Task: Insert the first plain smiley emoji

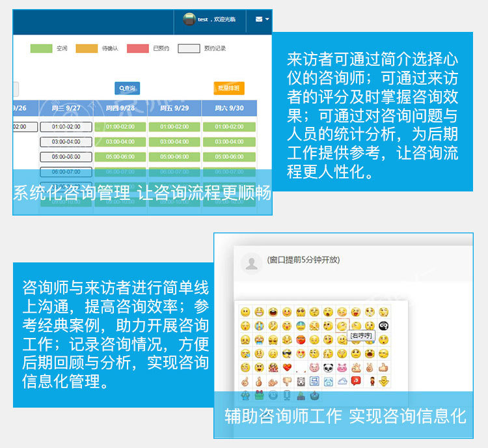Action: pyautogui.click(x=245, y=312)
